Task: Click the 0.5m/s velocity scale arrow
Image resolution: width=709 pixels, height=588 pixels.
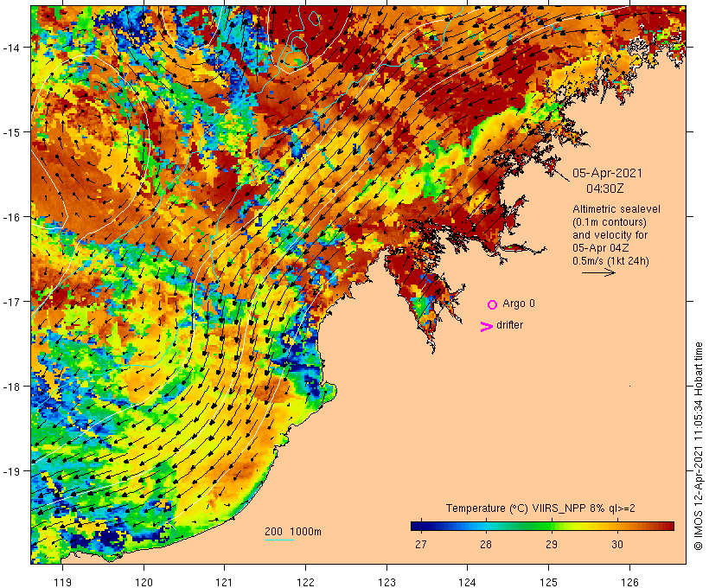Action: click(x=598, y=272)
